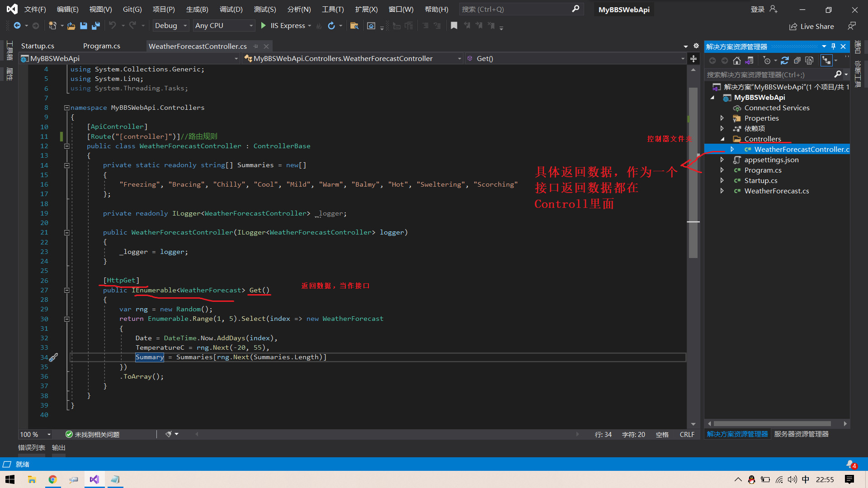Toggle auto-hide pin on Solution Explorer panel

(833, 47)
